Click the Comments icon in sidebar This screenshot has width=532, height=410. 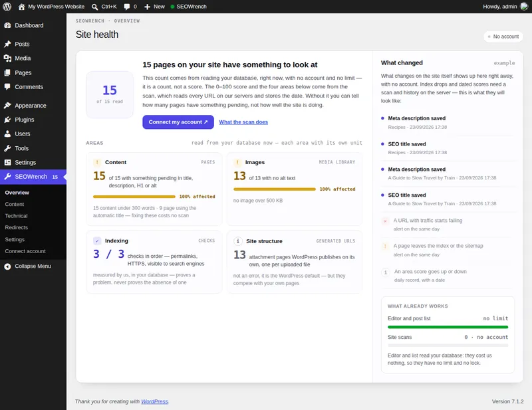click(7, 87)
